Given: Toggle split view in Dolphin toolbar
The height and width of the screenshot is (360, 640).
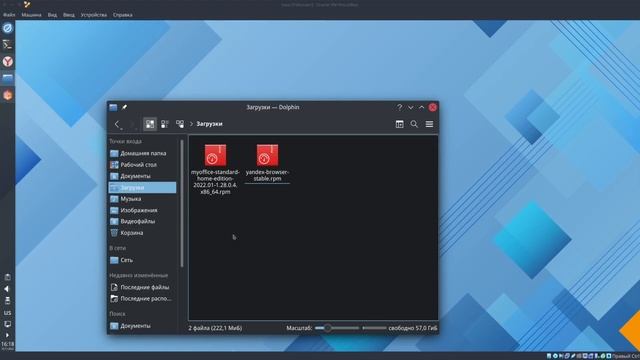Looking at the screenshot, I should 400,124.
